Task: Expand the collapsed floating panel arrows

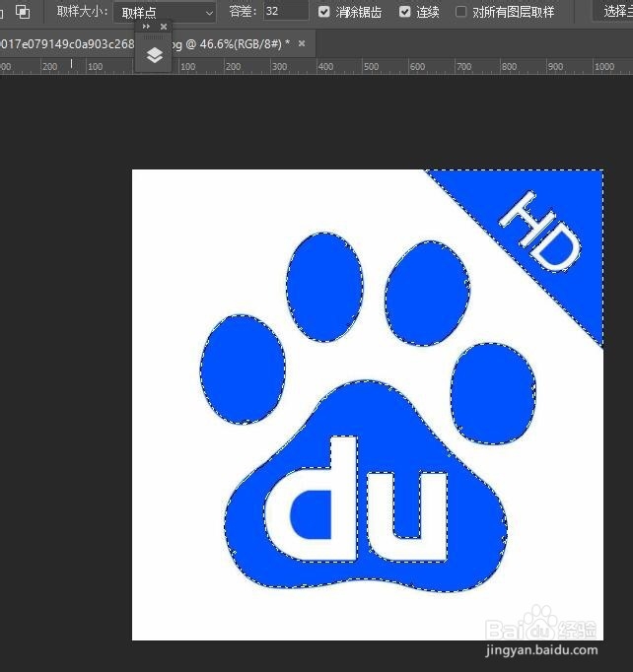Action: (146, 27)
